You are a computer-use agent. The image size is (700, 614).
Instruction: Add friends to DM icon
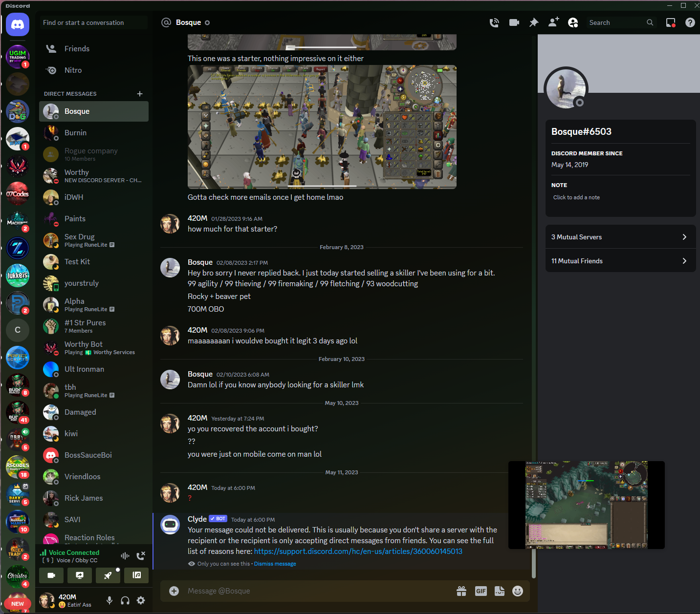click(553, 22)
